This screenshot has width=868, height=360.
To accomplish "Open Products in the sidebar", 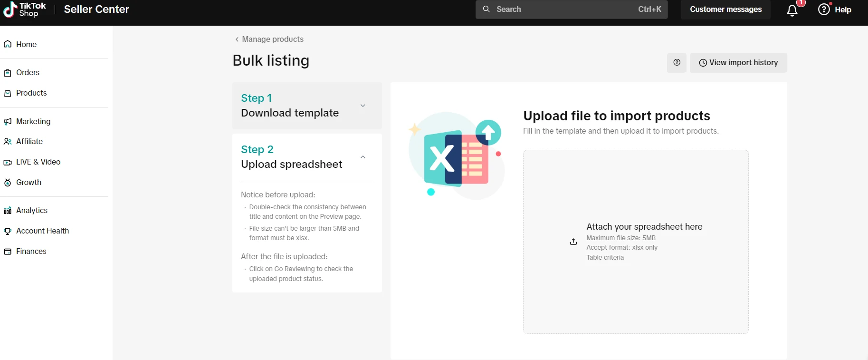I will 31,93.
